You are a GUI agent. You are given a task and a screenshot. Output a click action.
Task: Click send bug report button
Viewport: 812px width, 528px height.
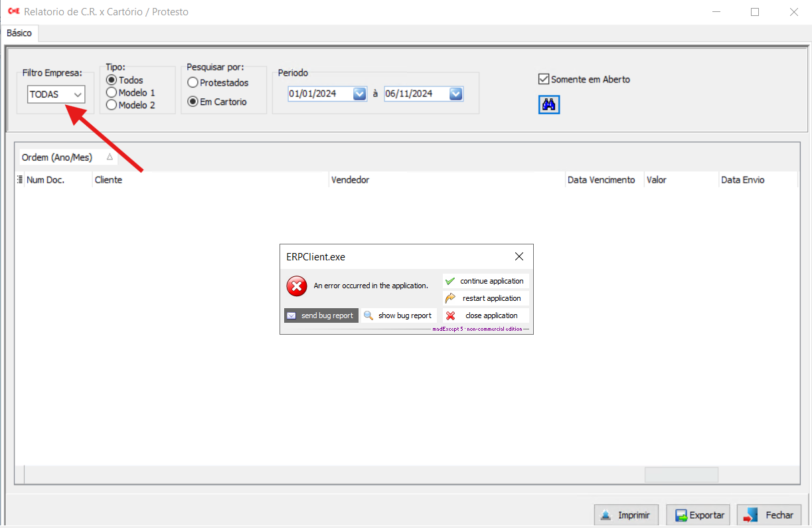coord(321,315)
